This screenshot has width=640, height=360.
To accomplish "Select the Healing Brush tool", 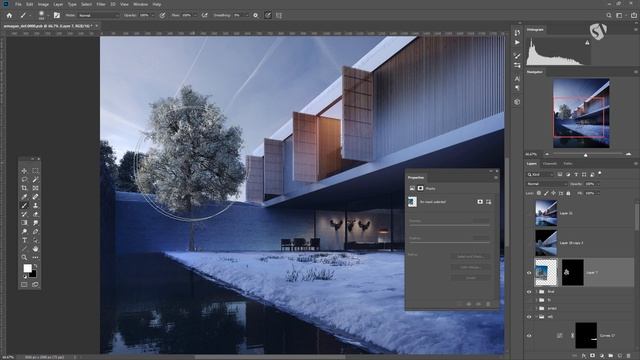I will (x=36, y=197).
